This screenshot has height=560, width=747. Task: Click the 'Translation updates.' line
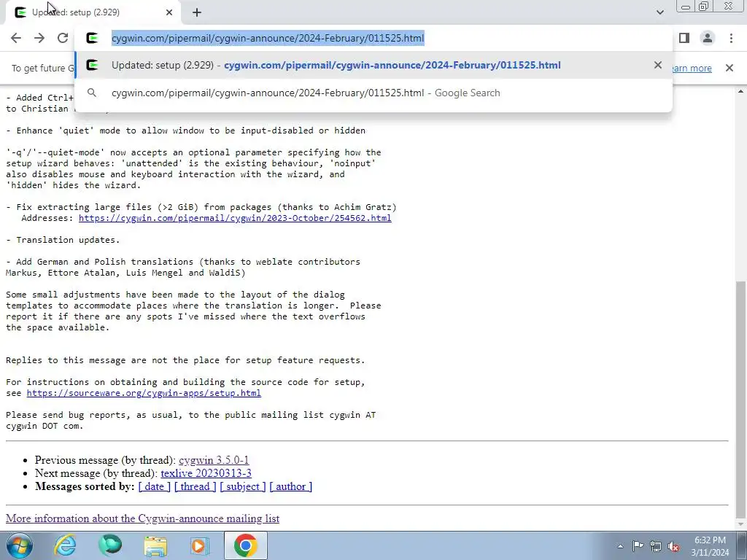tap(63, 240)
